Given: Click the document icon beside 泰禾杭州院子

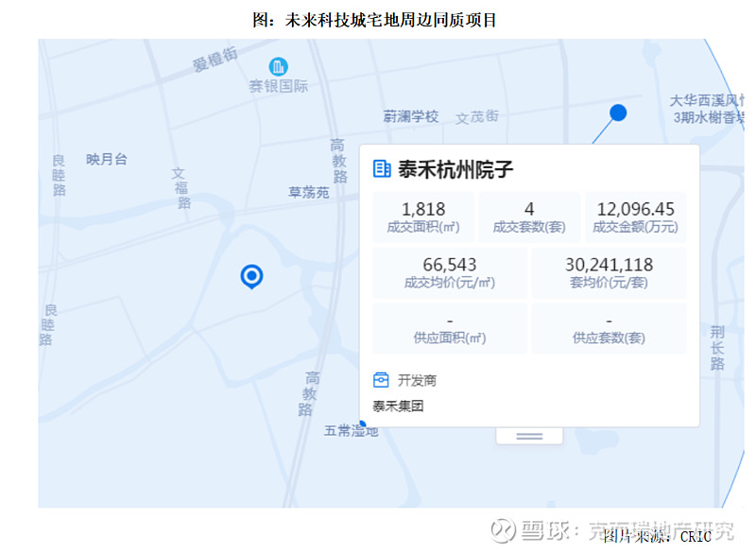Looking at the screenshot, I should click(x=382, y=169).
